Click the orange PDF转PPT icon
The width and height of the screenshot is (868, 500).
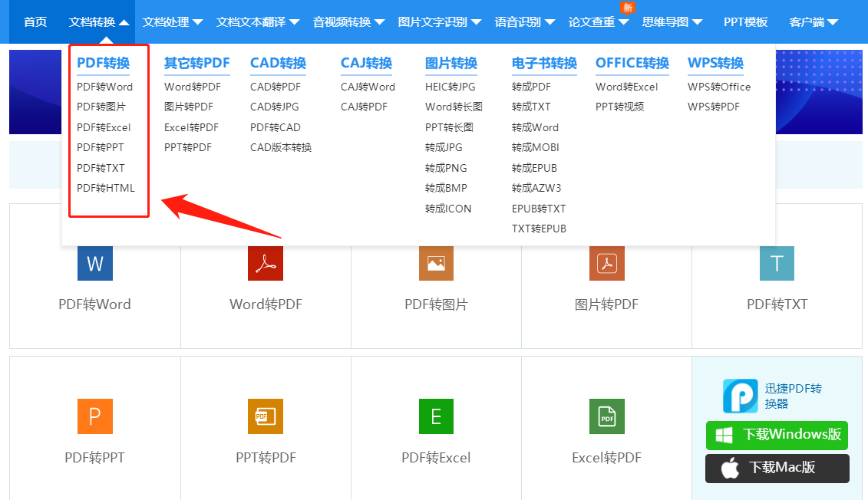point(94,416)
